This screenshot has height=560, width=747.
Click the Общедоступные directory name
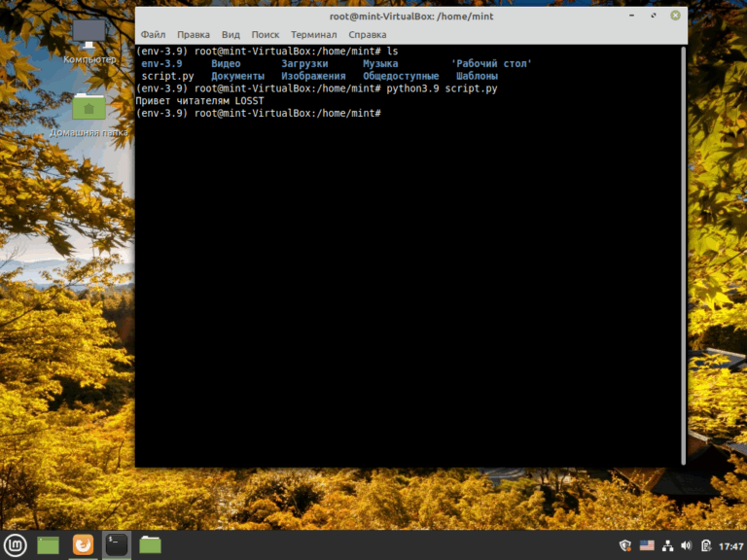coord(401,76)
